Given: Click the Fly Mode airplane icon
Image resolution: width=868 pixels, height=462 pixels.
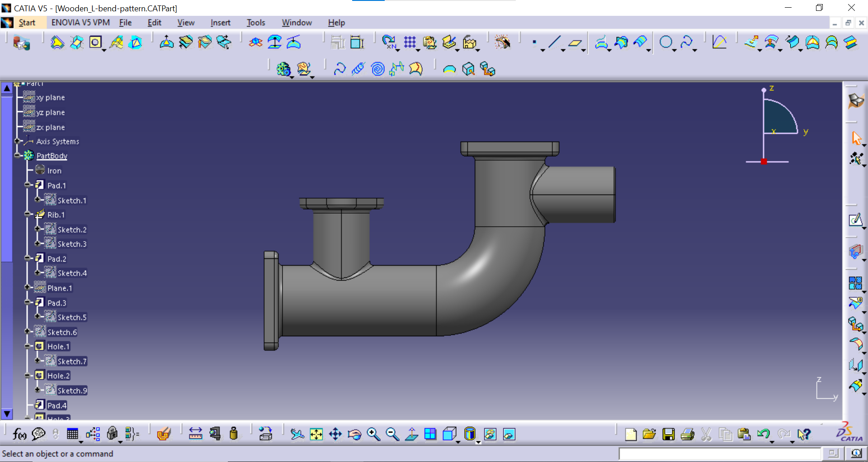Looking at the screenshot, I should click(297, 434).
